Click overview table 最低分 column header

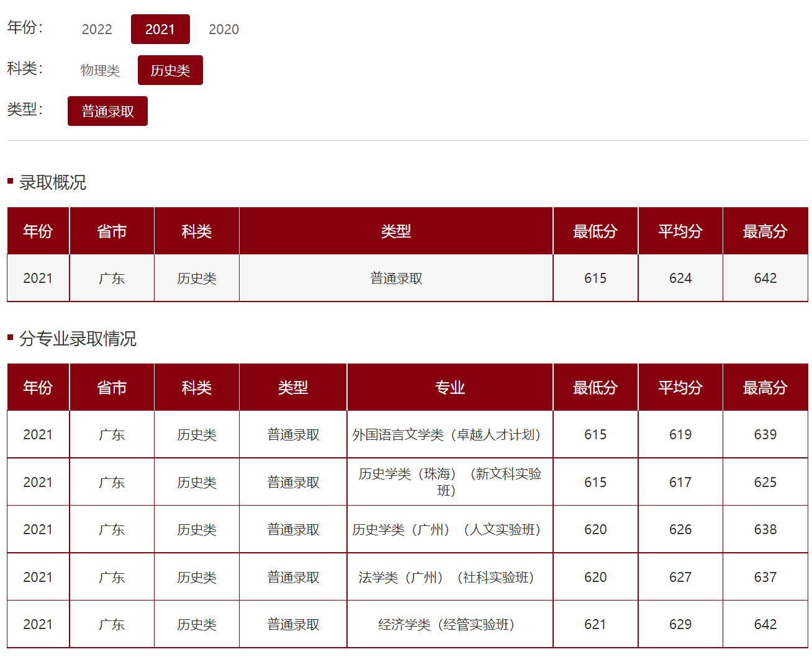pyautogui.click(x=595, y=231)
